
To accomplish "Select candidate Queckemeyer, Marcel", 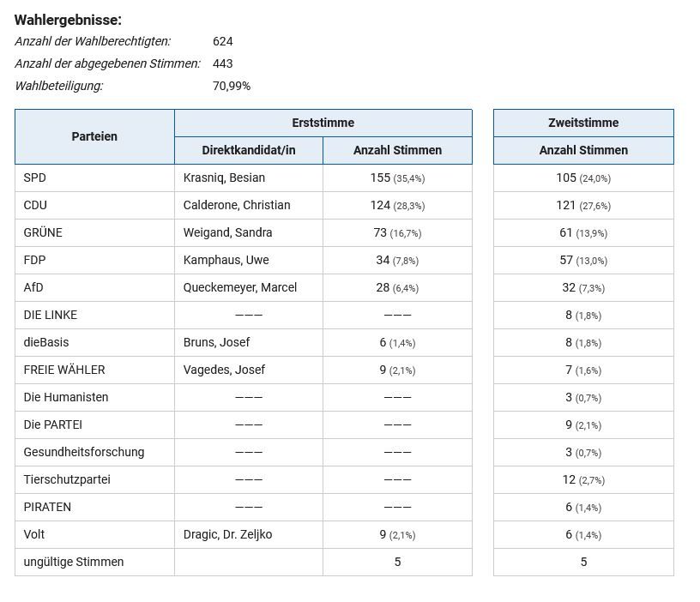I will click(x=240, y=287).
